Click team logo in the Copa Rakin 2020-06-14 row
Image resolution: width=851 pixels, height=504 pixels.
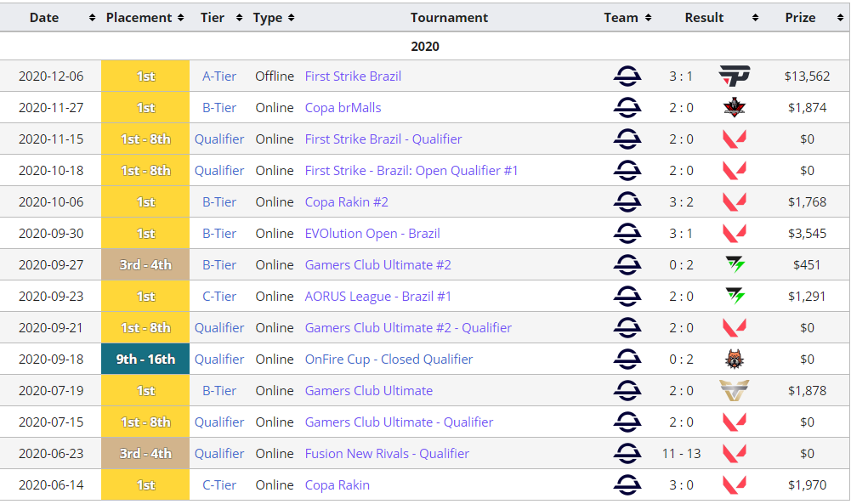(x=627, y=484)
